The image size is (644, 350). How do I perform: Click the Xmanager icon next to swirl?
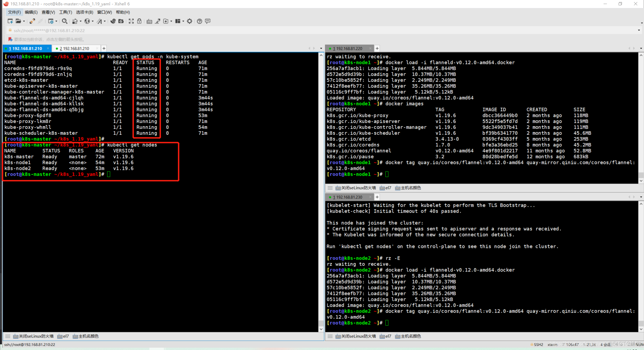coord(121,21)
